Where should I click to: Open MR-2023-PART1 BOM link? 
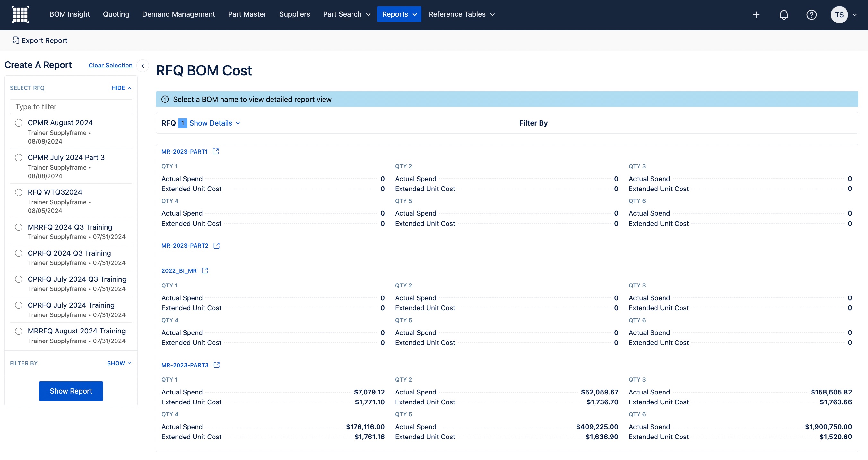[185, 151]
